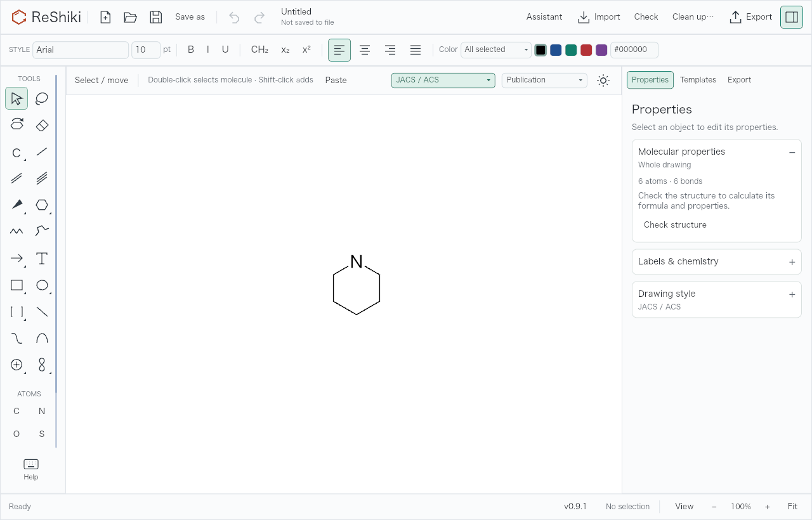Choose the structure rotate tool
This screenshot has height=520, width=812.
[x=16, y=125]
